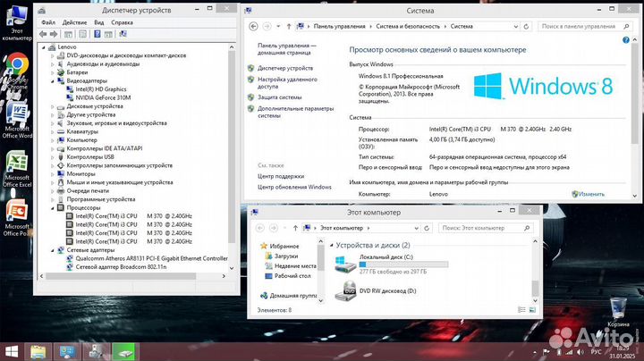Open Microsoft Office Excel desktop shortcut
This screenshot has height=361, width=644.
coord(17,169)
